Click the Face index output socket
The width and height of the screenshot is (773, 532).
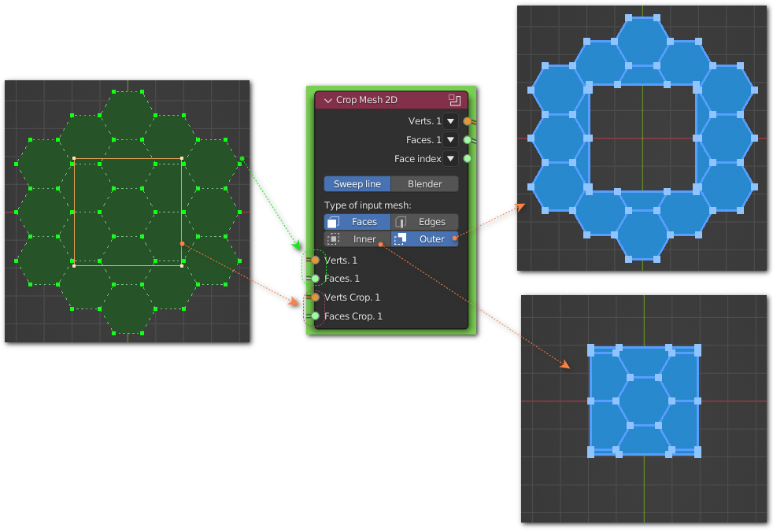[x=468, y=159]
